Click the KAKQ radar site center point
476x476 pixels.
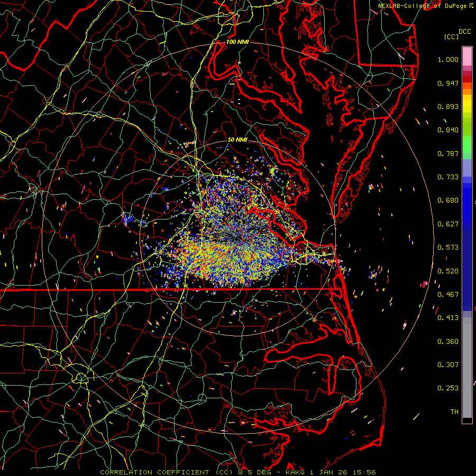[x=237, y=237]
